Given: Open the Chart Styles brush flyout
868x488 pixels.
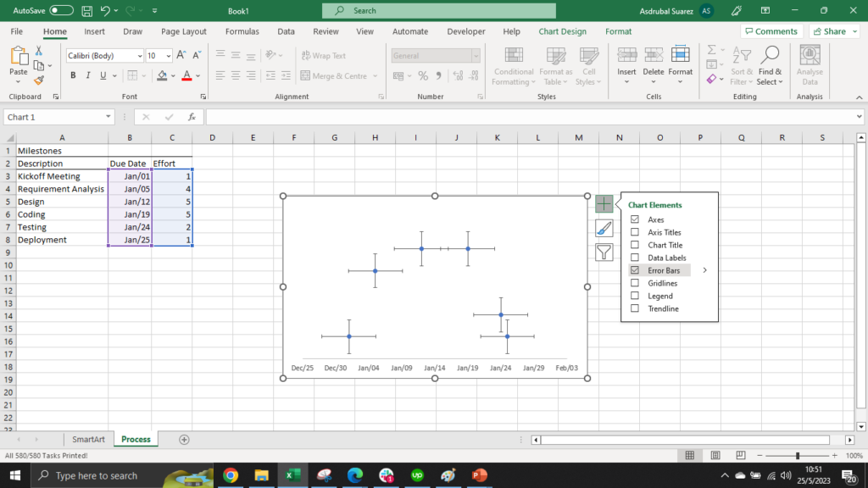Looking at the screenshot, I should (604, 228).
